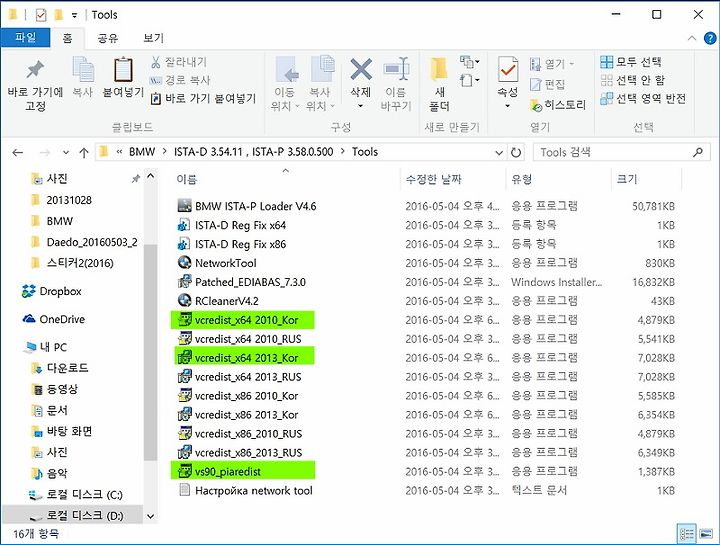720x545 pixels.
Task: Click Paste shortcut (바로 가기 붙여넣기)
Action: (203, 98)
